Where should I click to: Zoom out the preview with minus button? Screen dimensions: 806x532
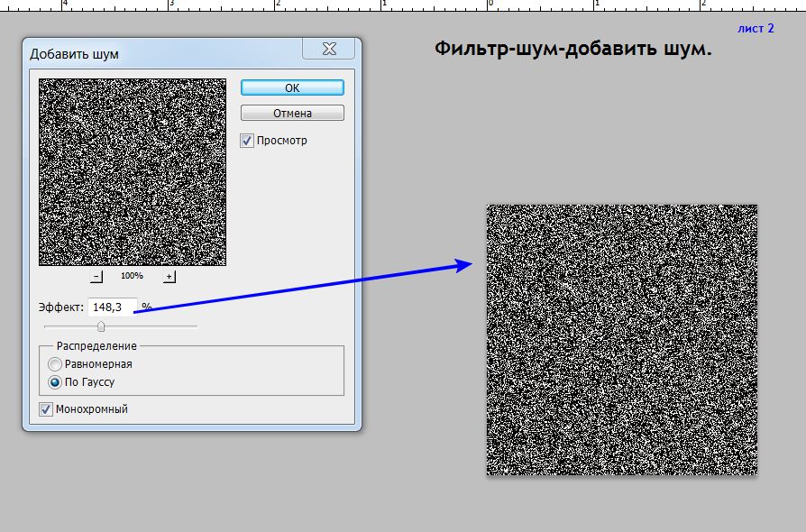tap(96, 277)
